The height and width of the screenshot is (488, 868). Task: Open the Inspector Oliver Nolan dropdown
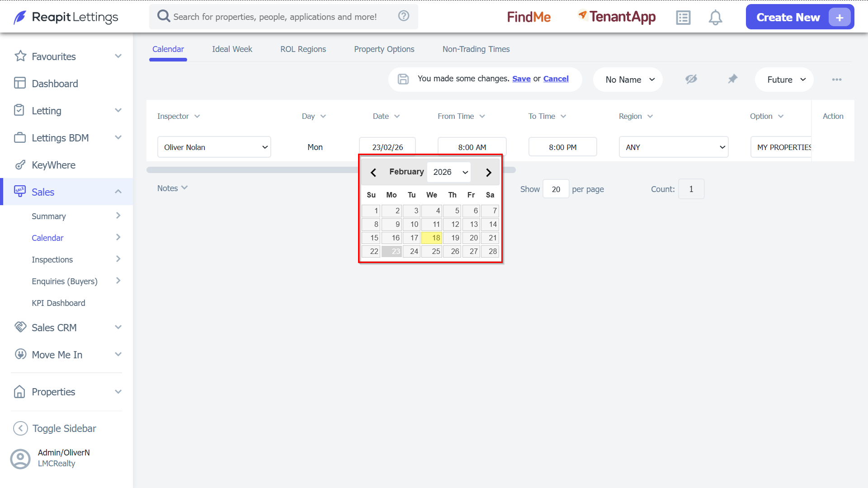[x=214, y=147]
